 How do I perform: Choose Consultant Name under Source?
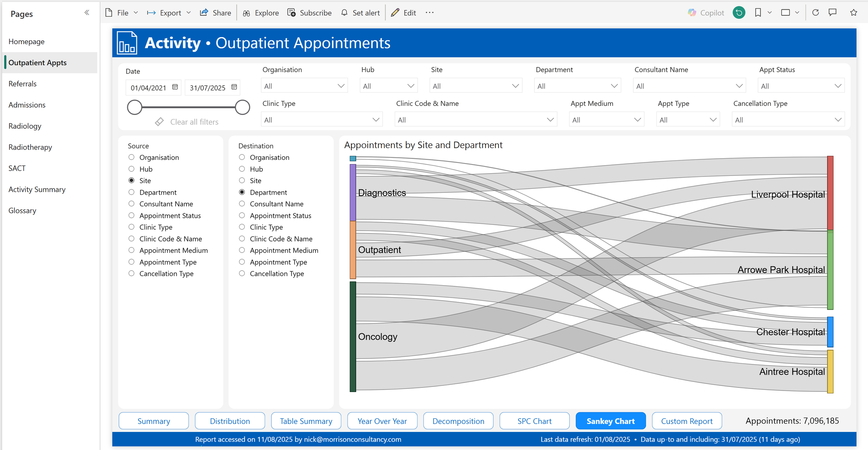pos(132,204)
